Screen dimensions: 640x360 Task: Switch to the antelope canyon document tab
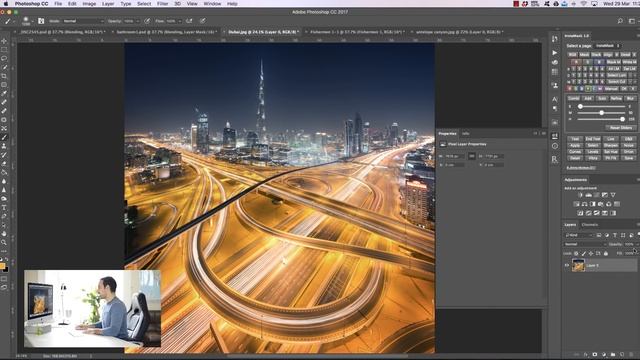point(460,32)
